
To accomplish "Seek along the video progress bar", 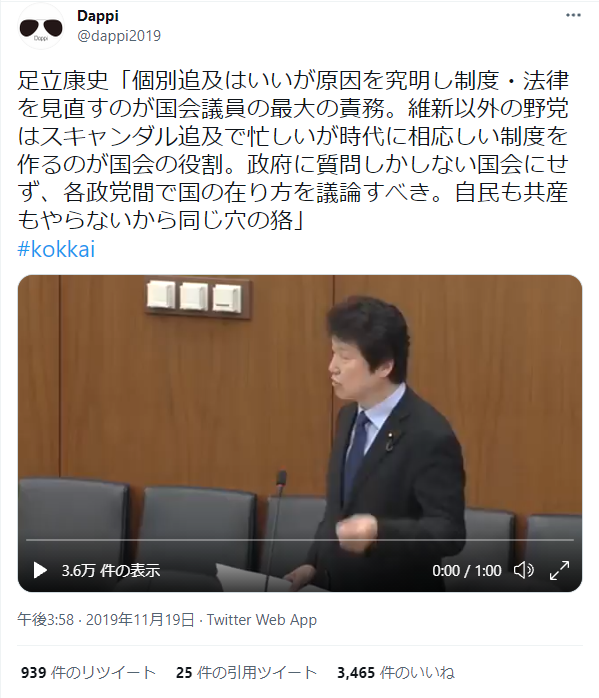I will (x=300, y=540).
